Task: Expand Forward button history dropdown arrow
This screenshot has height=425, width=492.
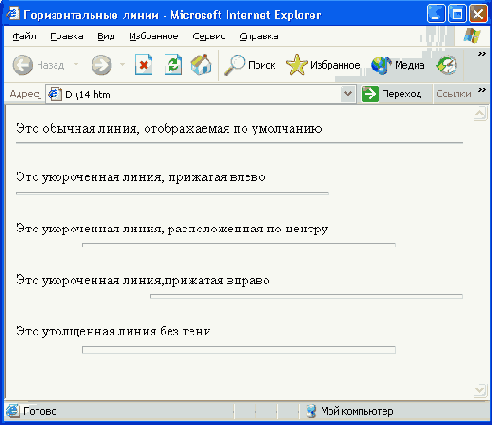Action: [x=122, y=64]
